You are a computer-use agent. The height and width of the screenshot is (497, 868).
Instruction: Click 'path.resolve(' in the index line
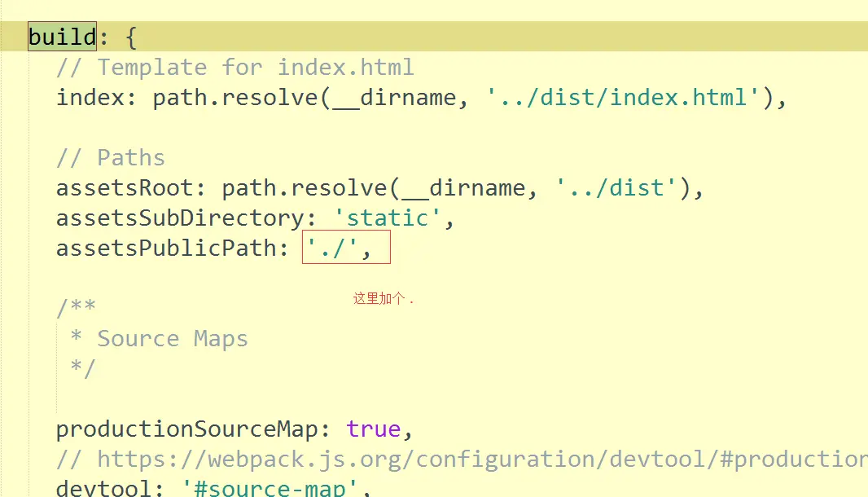click(241, 98)
